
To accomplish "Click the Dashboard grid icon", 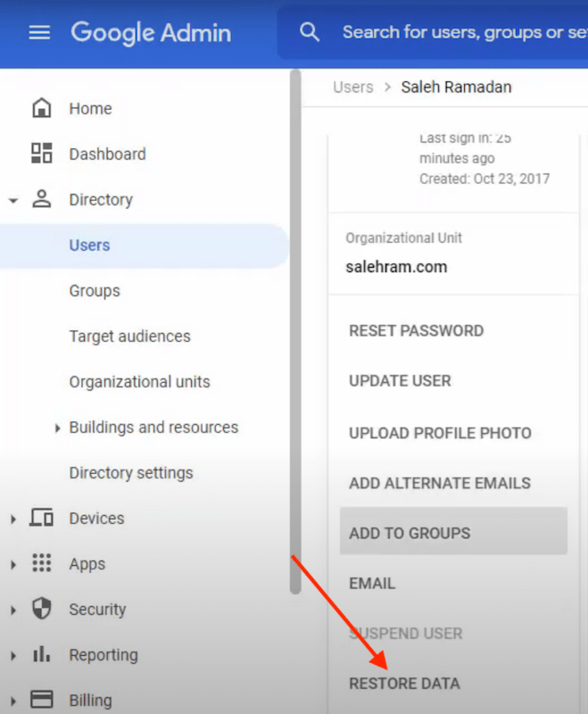I will (41, 154).
